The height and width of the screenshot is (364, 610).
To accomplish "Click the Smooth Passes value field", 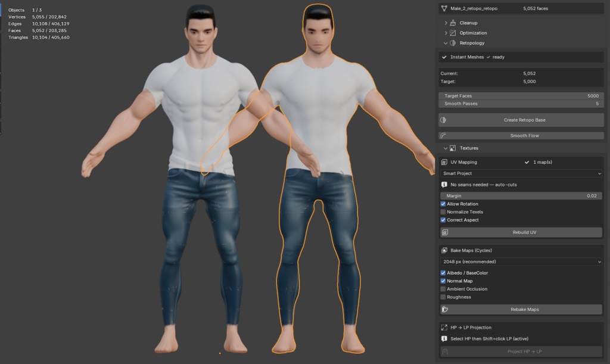I will click(521, 104).
